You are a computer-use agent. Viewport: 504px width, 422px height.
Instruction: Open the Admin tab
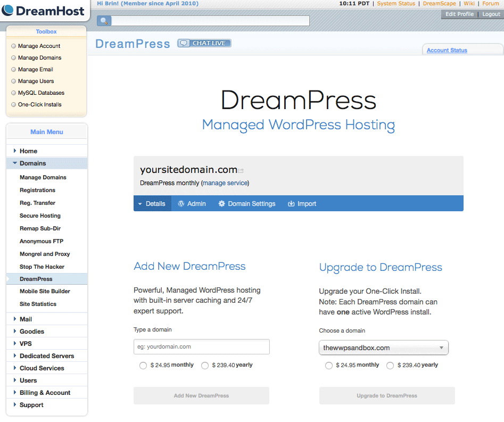[192, 203]
